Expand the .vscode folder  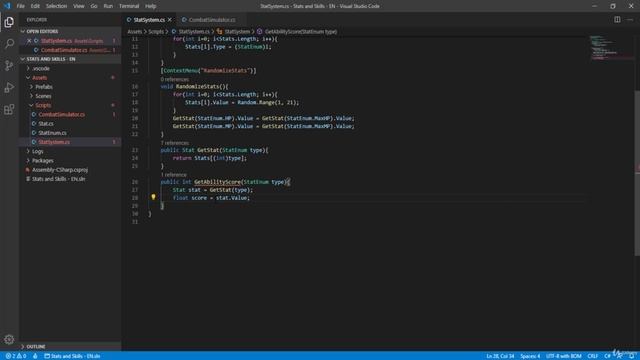(40, 69)
